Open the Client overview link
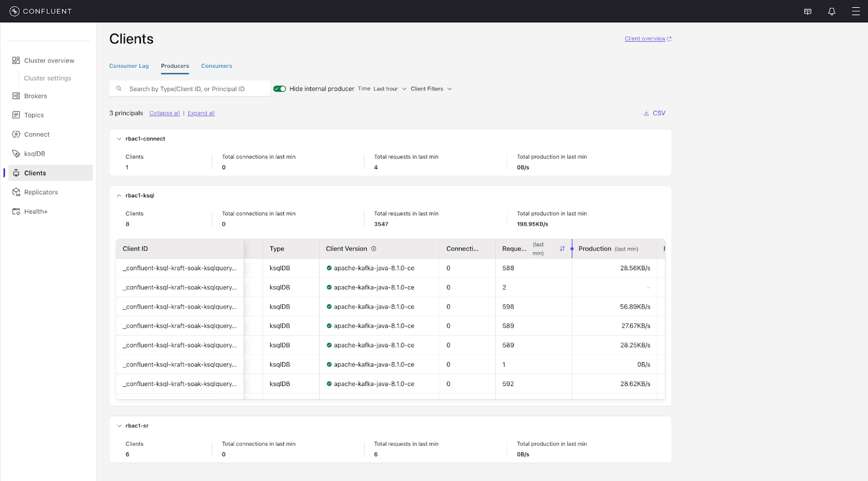Image resolution: width=868 pixels, height=481 pixels. point(644,39)
